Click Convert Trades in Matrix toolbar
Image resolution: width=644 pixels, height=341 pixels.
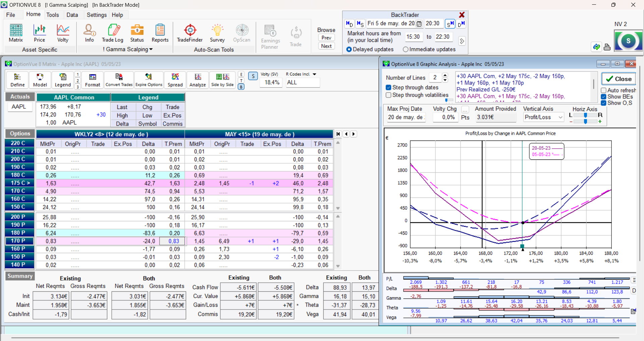119,80
